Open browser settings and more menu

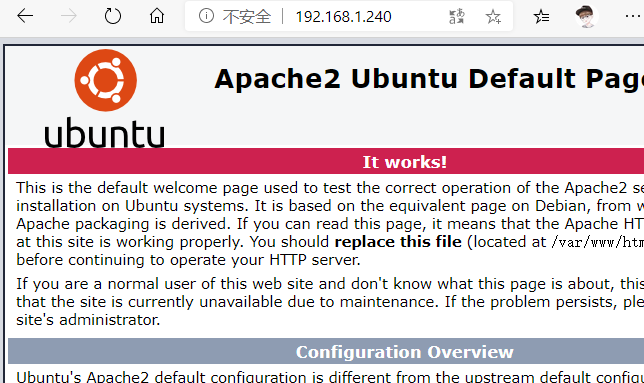[x=632, y=16]
